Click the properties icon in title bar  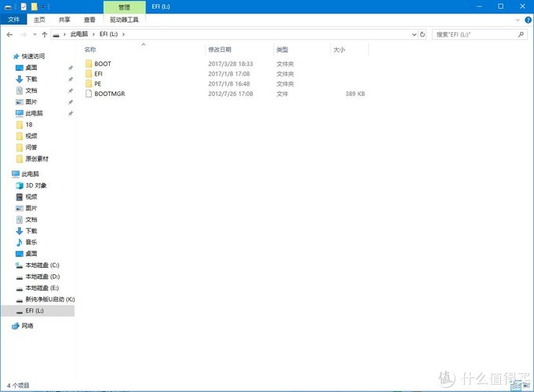click(24, 6)
